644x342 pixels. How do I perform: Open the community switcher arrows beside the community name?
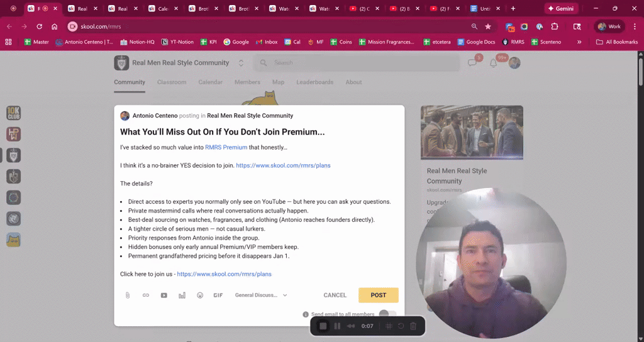[x=241, y=63]
